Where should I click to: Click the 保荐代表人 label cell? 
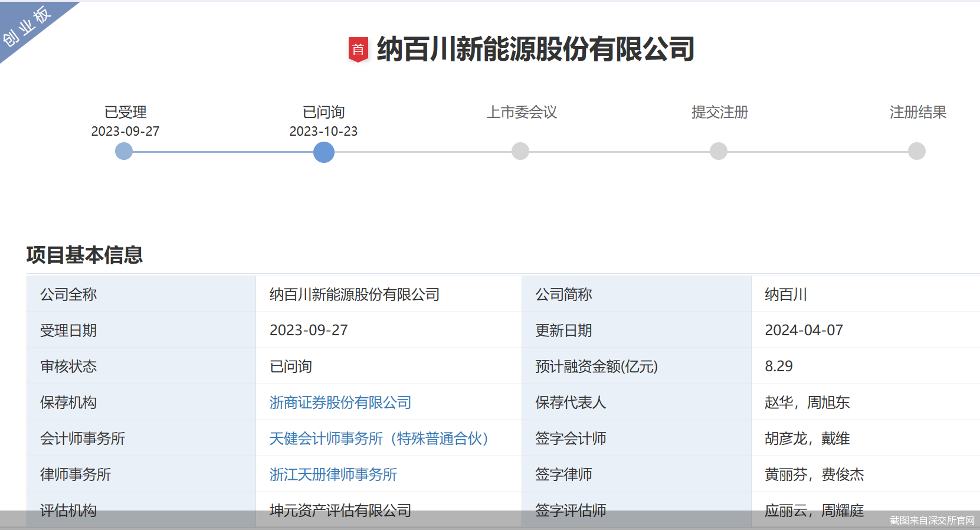tap(637, 403)
